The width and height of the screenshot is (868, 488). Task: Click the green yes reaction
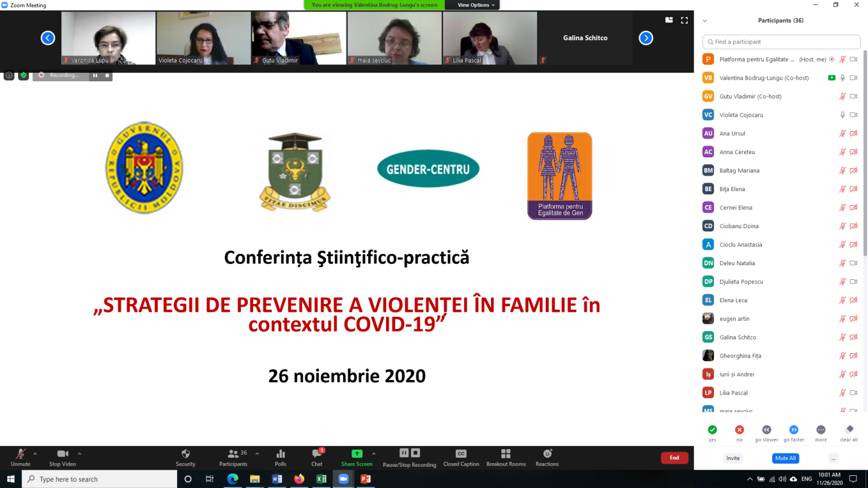click(712, 430)
